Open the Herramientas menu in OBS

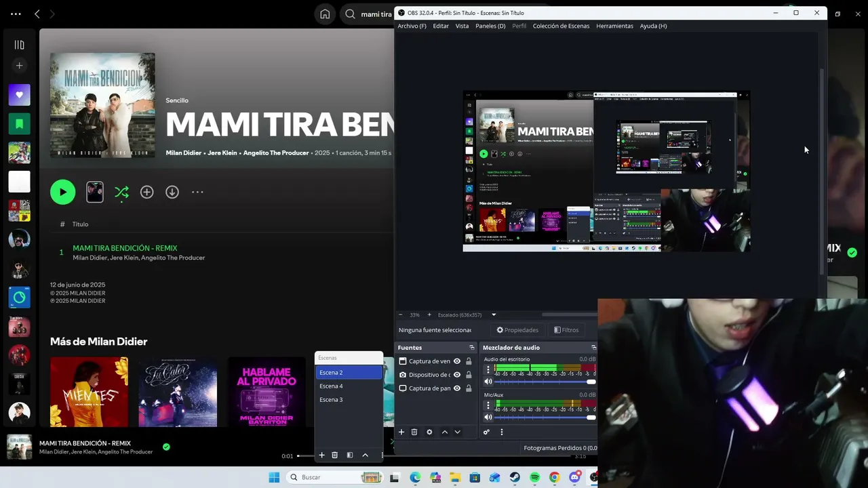tap(614, 26)
